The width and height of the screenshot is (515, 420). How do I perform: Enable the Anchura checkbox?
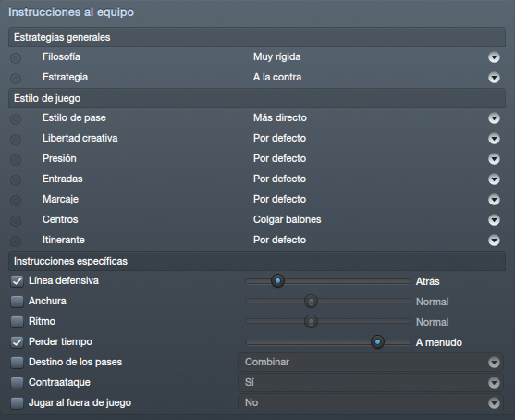tap(17, 302)
